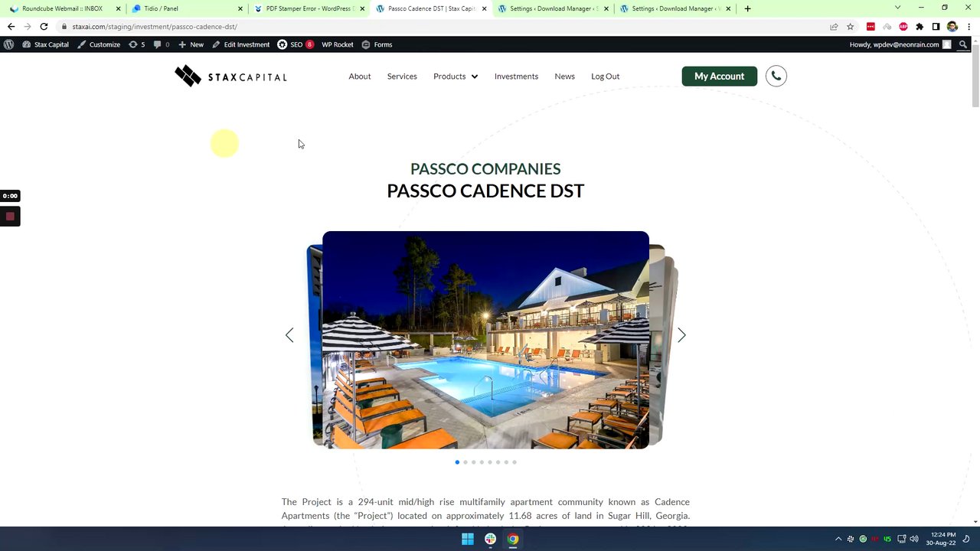The image size is (980, 551).
Task: Open a new browser tab
Action: click(747, 8)
